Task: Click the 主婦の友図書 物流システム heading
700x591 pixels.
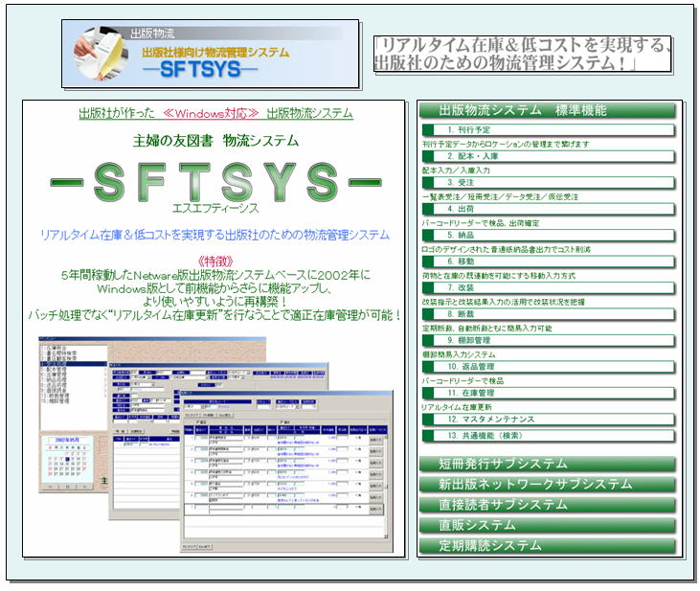Action: pos(216,141)
